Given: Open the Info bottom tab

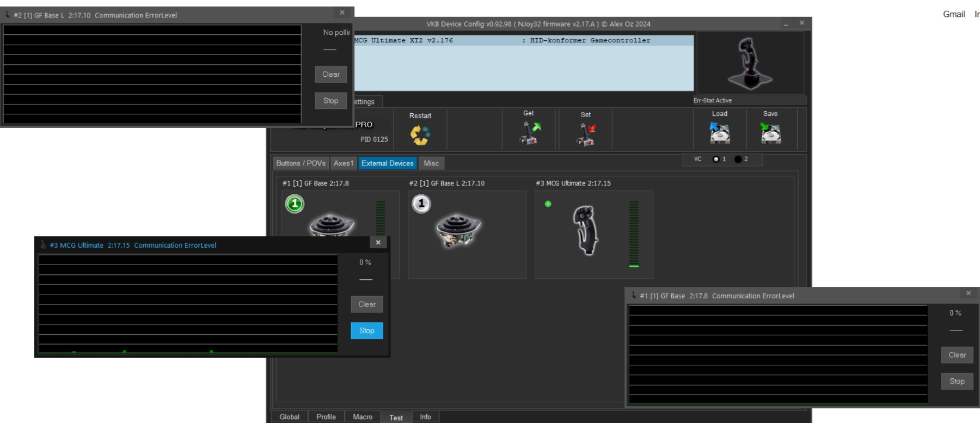Looking at the screenshot, I should click(425, 417).
